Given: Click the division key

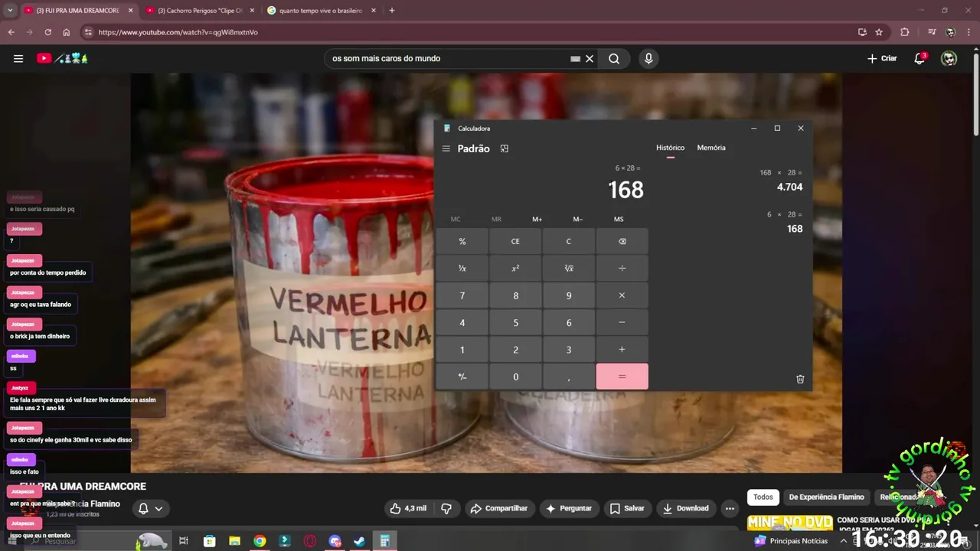Looking at the screenshot, I should point(622,269).
